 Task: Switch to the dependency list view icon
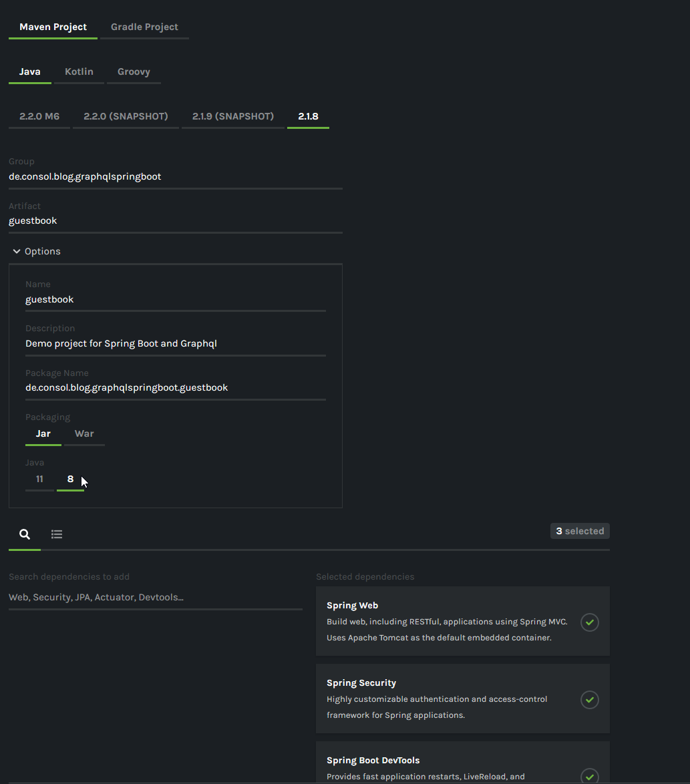tap(57, 534)
